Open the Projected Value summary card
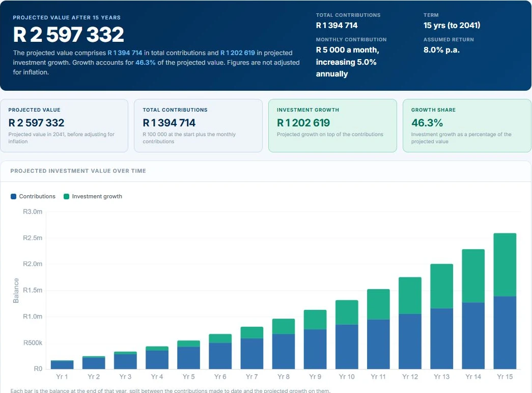This screenshot has width=532, height=393. click(x=64, y=126)
